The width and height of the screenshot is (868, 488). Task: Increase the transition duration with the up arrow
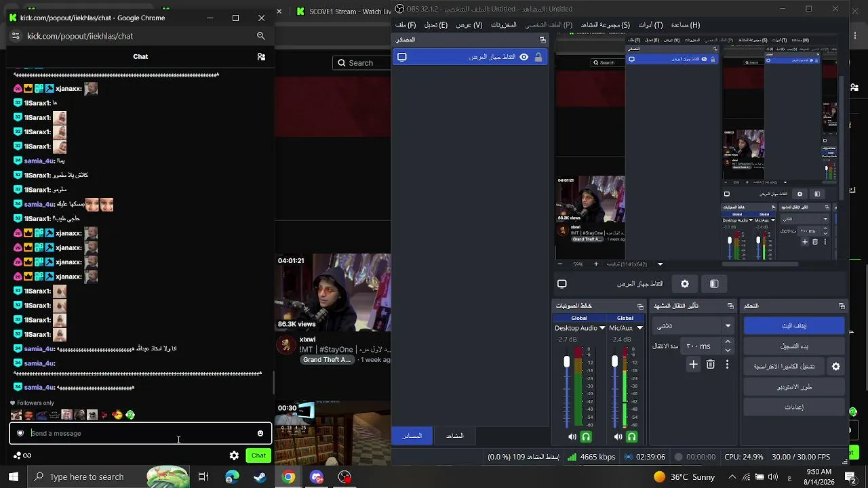click(x=728, y=342)
